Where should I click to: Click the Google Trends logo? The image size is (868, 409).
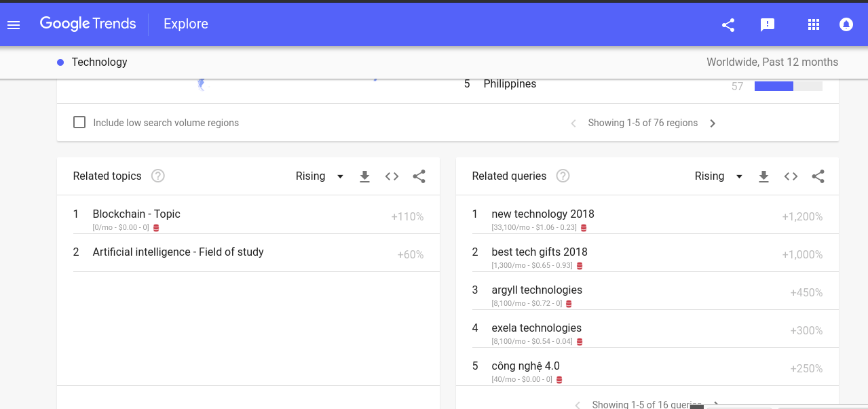coord(88,24)
